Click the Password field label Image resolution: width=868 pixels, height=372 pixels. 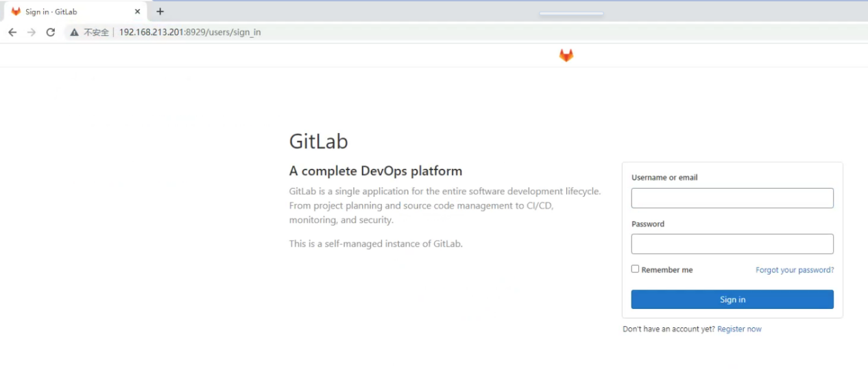click(x=648, y=224)
